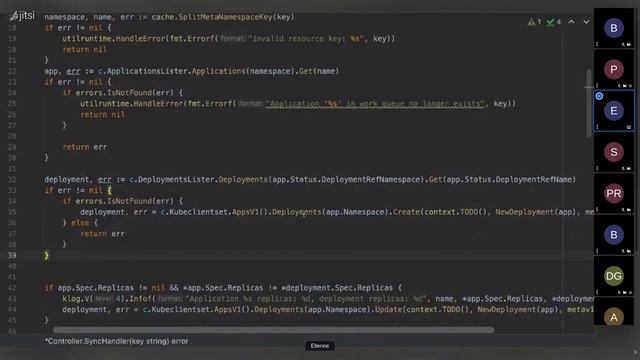This screenshot has height=360, width=640.
Task: Select participant thumbnail S
Action: tap(614, 152)
